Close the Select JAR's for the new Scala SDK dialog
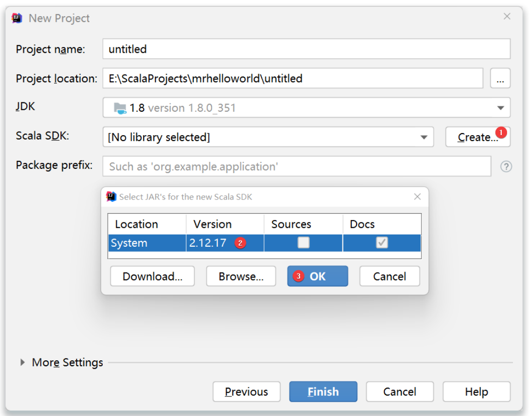 pos(418,197)
